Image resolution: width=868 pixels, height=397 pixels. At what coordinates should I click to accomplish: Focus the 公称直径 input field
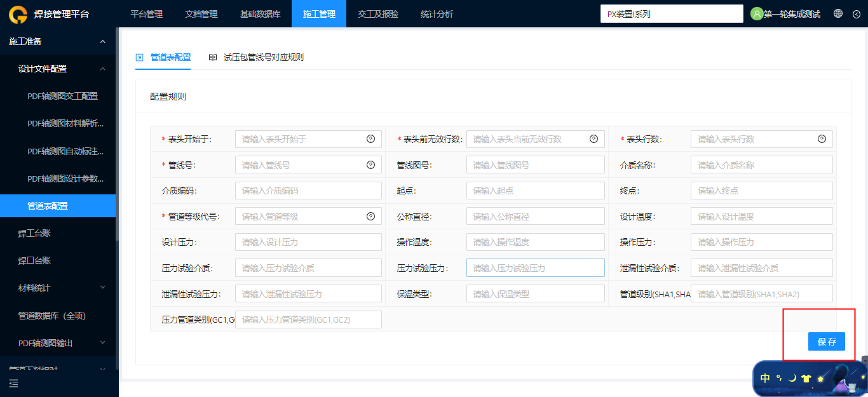pyautogui.click(x=535, y=217)
